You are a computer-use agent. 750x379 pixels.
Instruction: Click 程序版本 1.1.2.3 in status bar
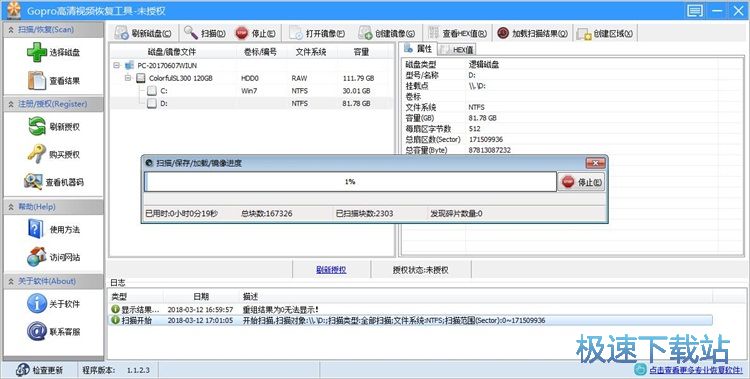click(x=116, y=370)
